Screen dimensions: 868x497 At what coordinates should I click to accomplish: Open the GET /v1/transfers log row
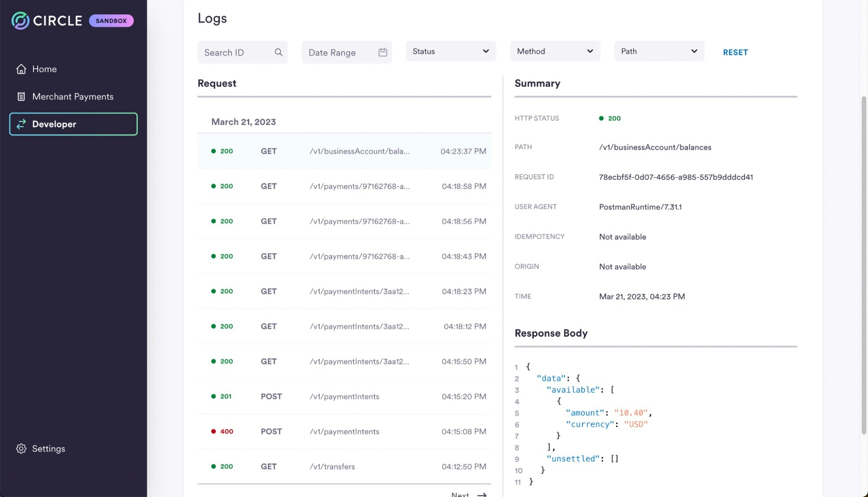click(344, 466)
